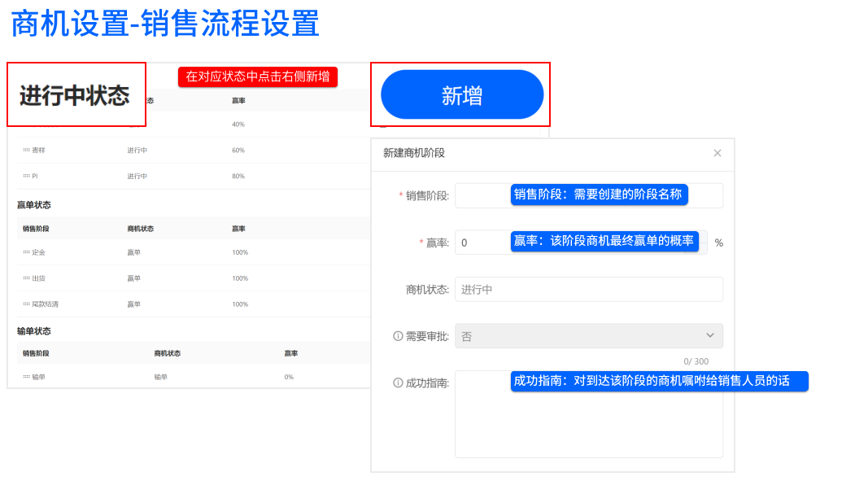Click the drag handle beside 尾款结清
868x481 pixels.
pyautogui.click(x=26, y=304)
